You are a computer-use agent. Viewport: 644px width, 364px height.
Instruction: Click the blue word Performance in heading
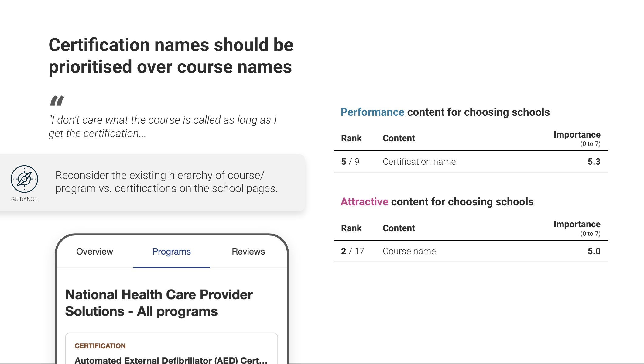372,112
